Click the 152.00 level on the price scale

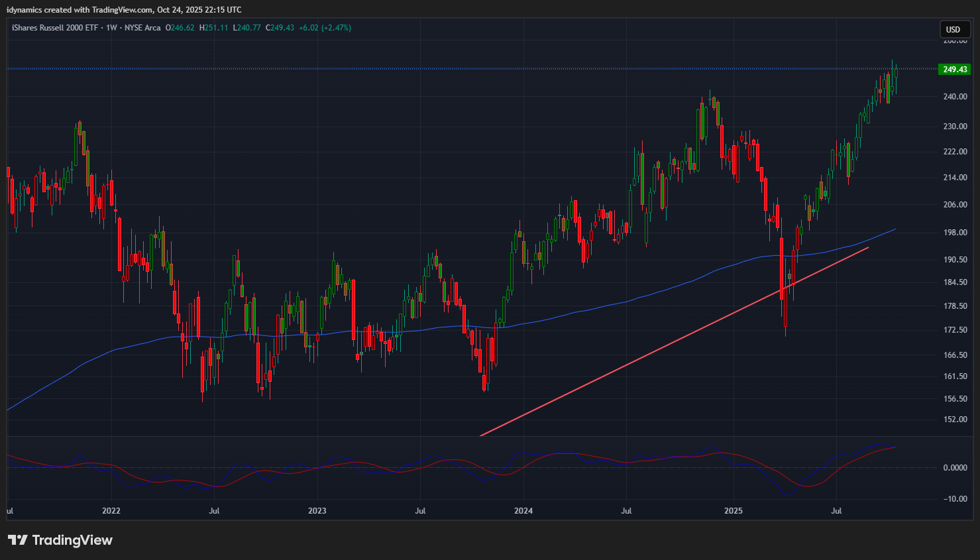(x=955, y=420)
